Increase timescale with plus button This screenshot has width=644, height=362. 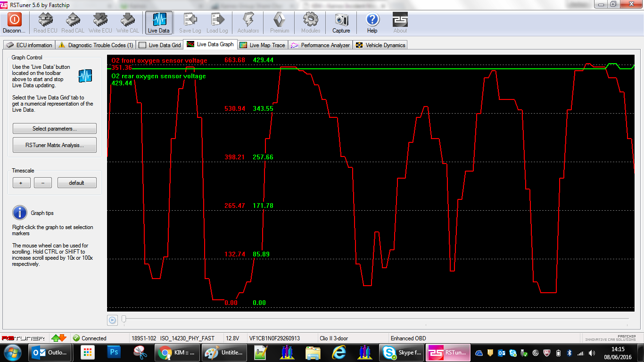click(x=21, y=183)
